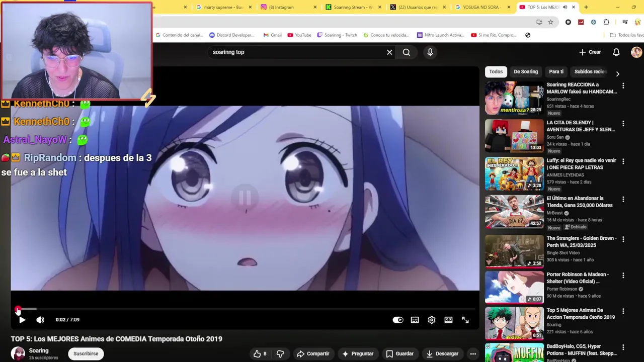644x362 pixels.
Task: Switch to the 'marty supreme' browser tab
Action: pos(223,7)
